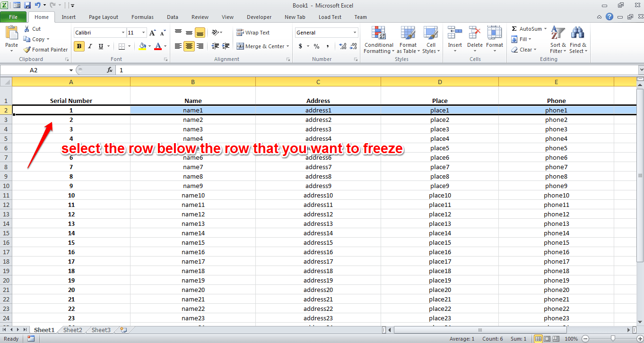Click the AutoSum icon
Screen dimensions: 644x343
click(x=528, y=28)
